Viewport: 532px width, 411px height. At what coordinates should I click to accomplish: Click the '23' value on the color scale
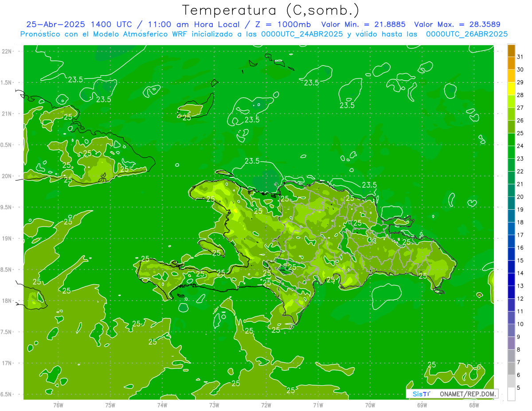click(520, 159)
